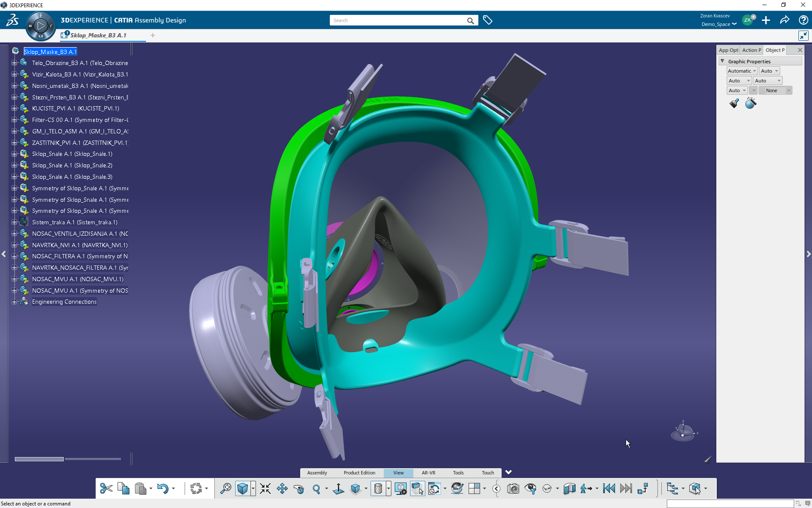
Task: Expand the Telo_Obrazine_B3 A.1 tree node
Action: pos(14,63)
